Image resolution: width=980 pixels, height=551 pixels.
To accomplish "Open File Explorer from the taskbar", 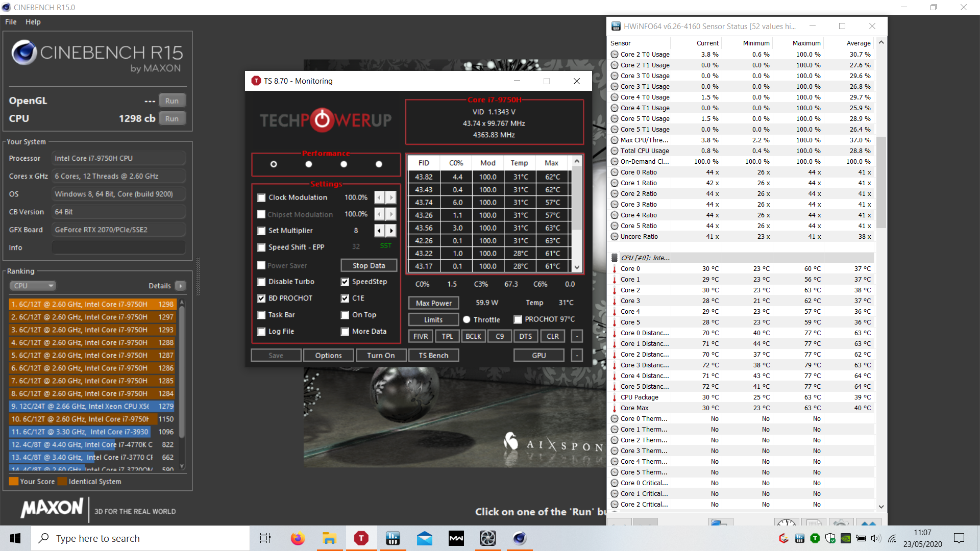I will point(329,538).
